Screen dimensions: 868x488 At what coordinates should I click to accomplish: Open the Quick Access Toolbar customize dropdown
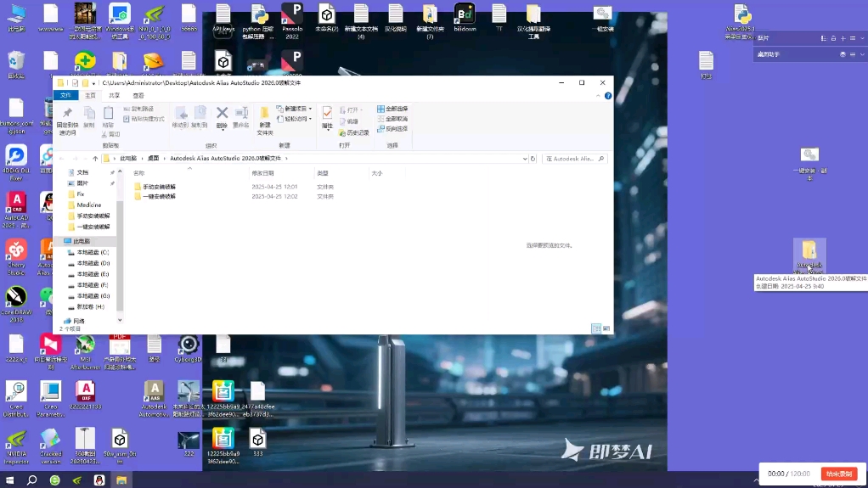click(93, 83)
